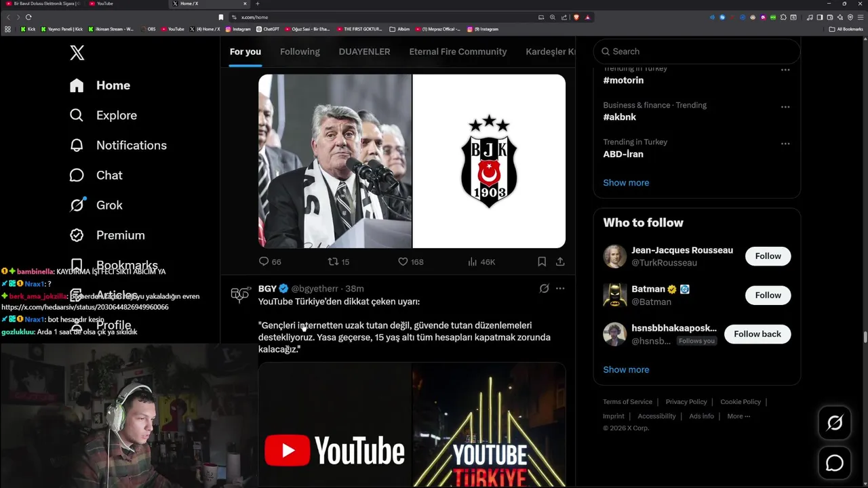Viewport: 868px width, 488px height.
Task: Click the X logo in sidebar
Action: (77, 52)
